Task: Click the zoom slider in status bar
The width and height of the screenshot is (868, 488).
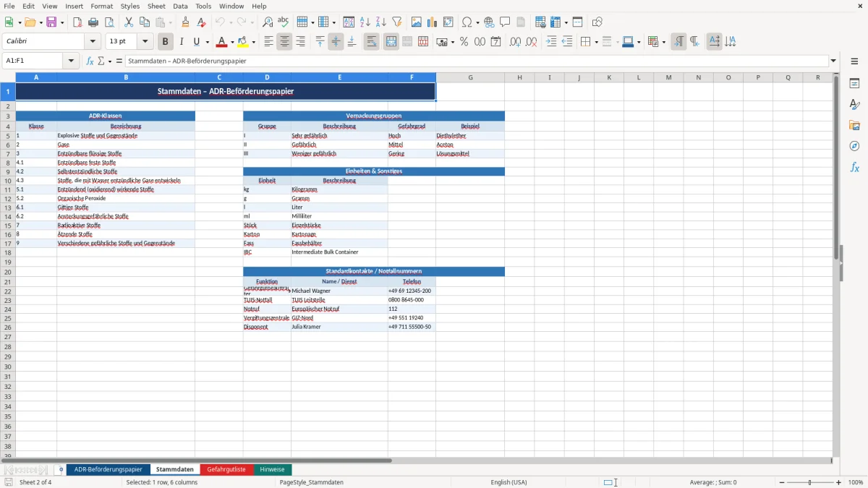Action: [809, 482]
